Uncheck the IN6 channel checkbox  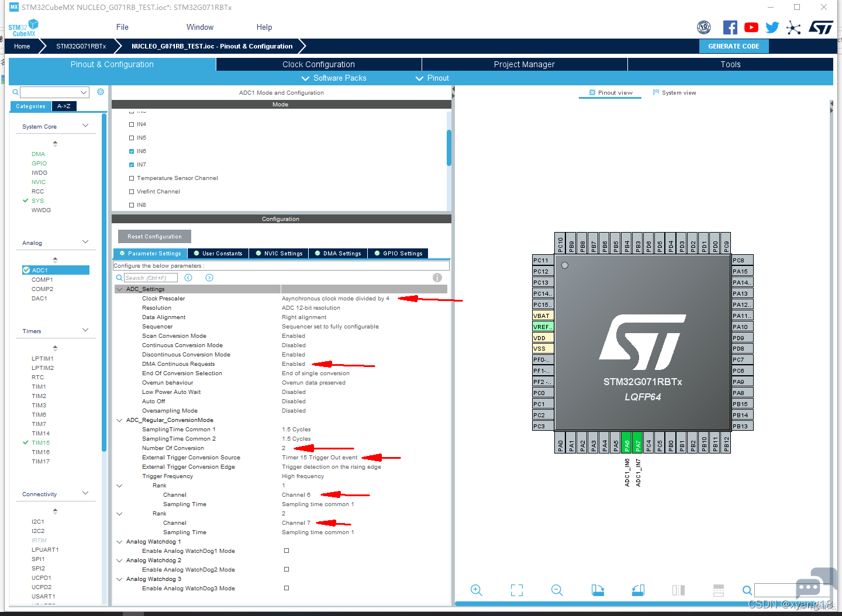pyautogui.click(x=132, y=151)
